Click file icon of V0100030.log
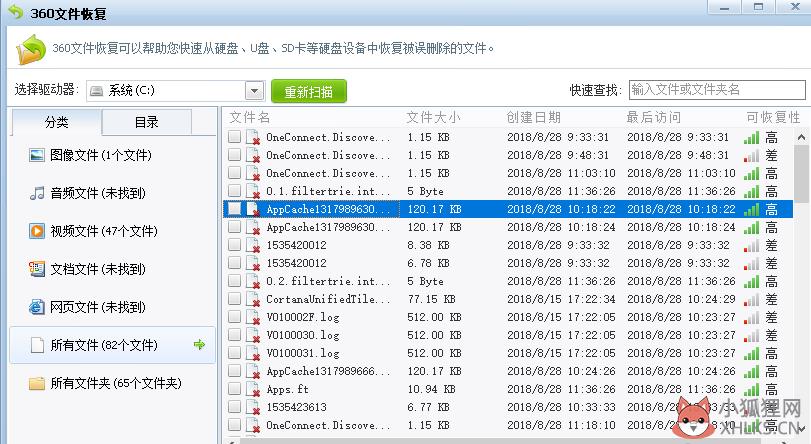 pyautogui.click(x=253, y=335)
